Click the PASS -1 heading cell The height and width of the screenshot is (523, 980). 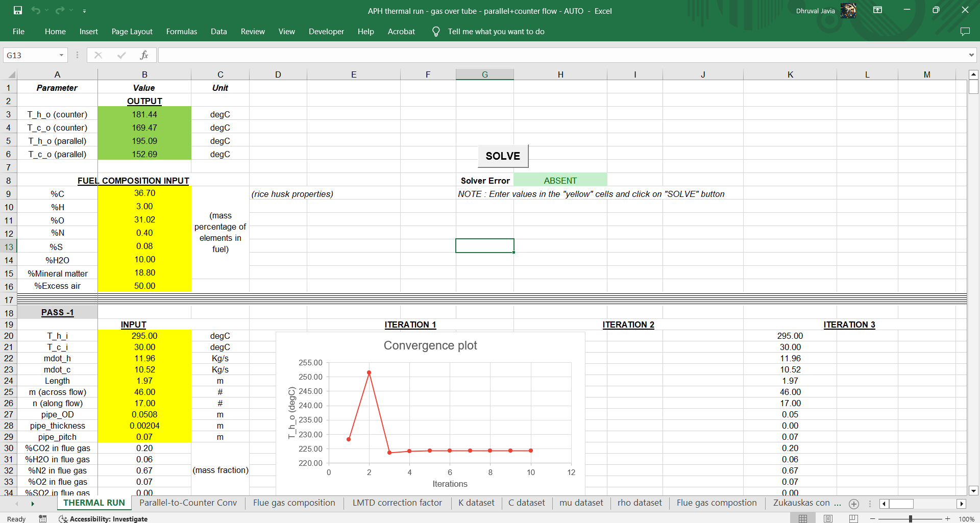[x=57, y=312]
